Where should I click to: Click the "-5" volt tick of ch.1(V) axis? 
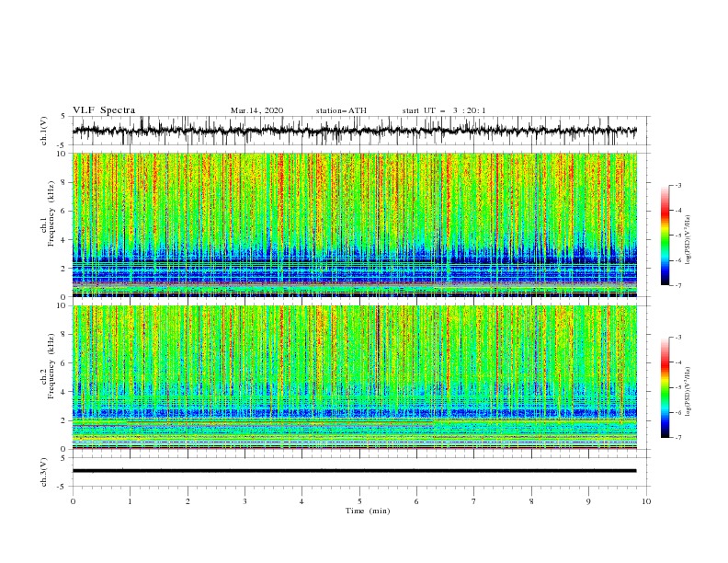coord(63,145)
